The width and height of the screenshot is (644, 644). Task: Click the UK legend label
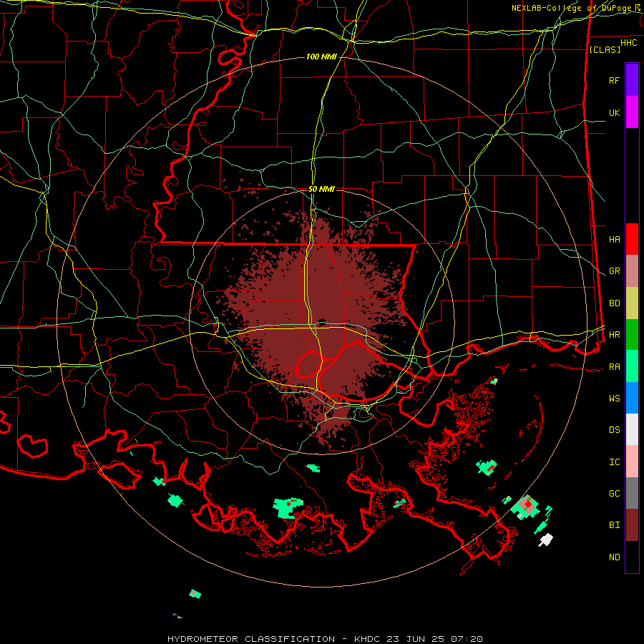[614, 112]
